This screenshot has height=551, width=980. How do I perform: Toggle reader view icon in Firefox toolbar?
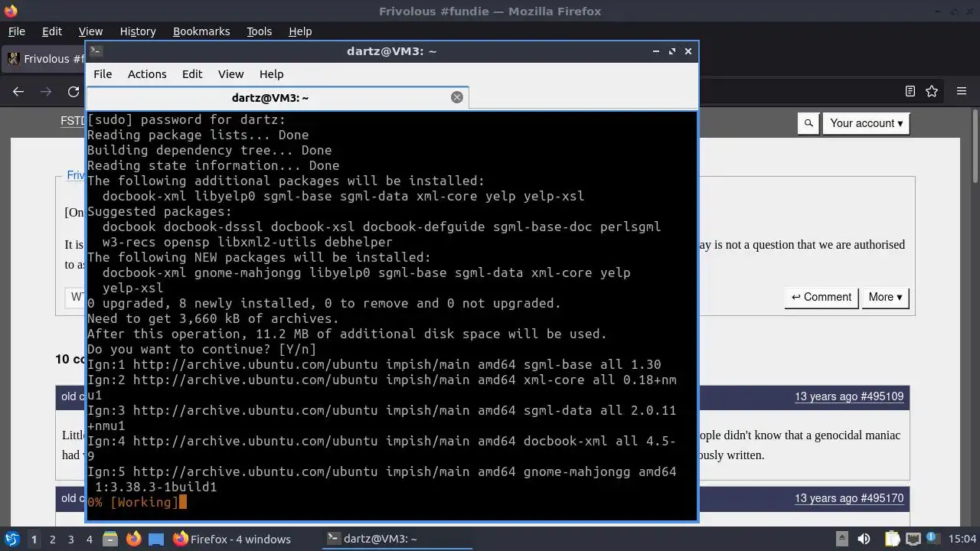coord(910,91)
